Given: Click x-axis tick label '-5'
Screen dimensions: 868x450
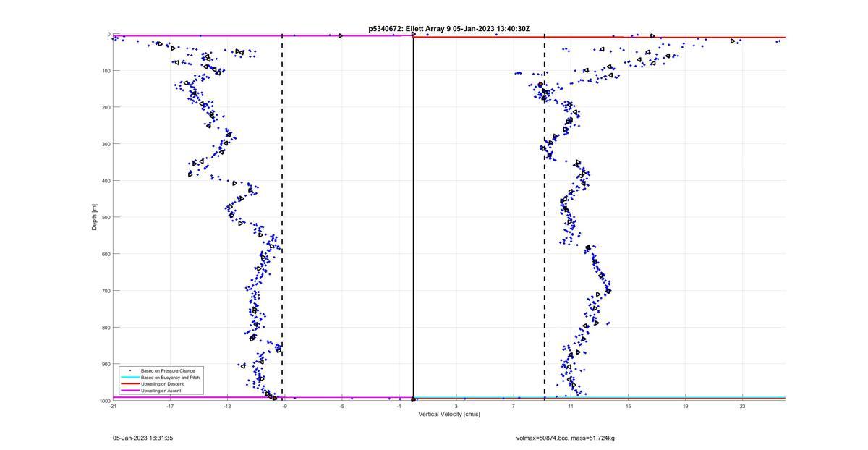Looking at the screenshot, I should [341, 406].
